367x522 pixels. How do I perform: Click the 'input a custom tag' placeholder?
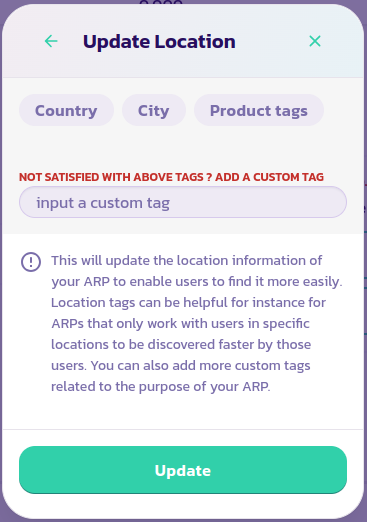tap(103, 203)
